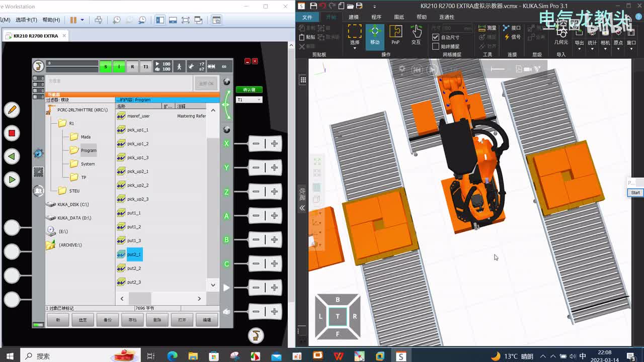Switch to the 建模 ribbon tab
Screen dimensions: 644x362
click(354, 17)
